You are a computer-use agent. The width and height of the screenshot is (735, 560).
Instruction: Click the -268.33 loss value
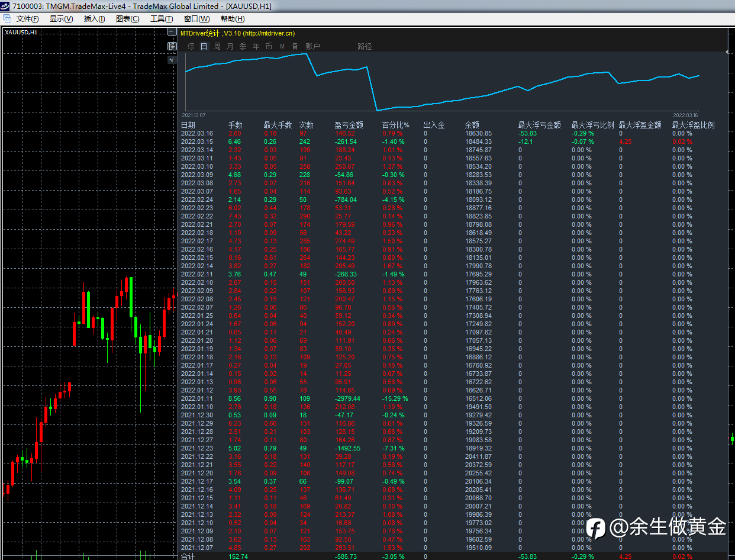(346, 274)
